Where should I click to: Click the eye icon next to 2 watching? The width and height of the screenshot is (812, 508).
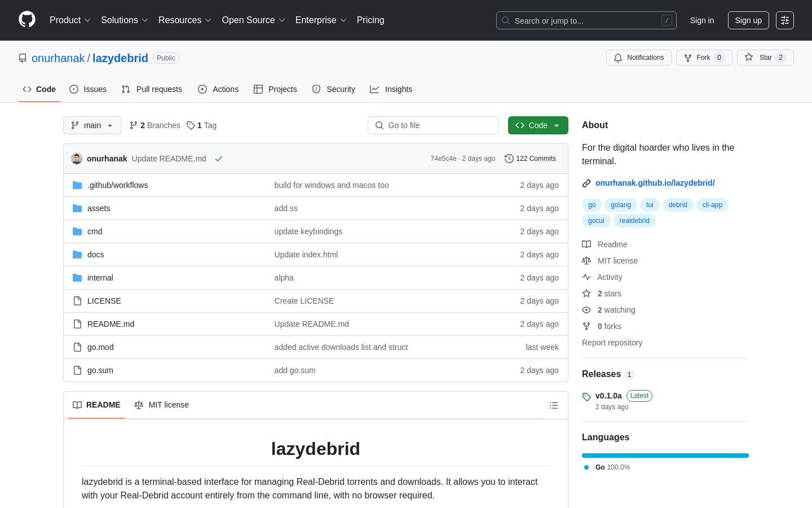586,310
